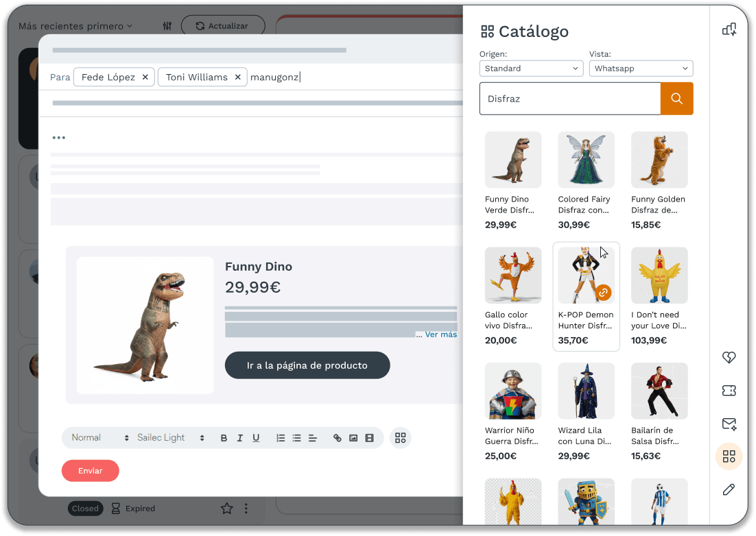Image resolution: width=756 pixels, height=536 pixels.
Task: Click the filter sliders icon next to sorting
Action: 166,25
